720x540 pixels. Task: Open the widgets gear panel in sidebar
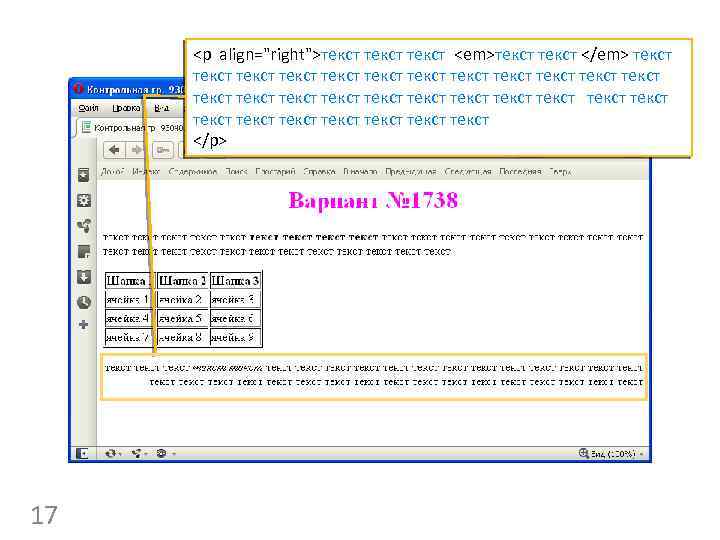click(84, 200)
